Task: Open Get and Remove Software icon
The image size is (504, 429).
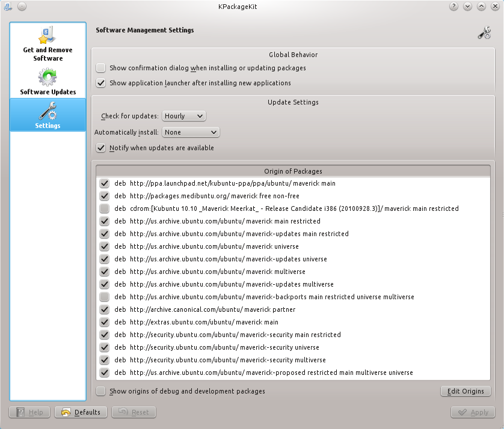Action: (x=48, y=35)
